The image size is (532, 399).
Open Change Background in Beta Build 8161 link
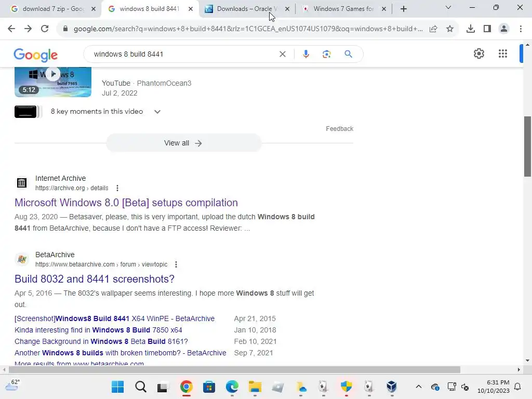(101, 341)
